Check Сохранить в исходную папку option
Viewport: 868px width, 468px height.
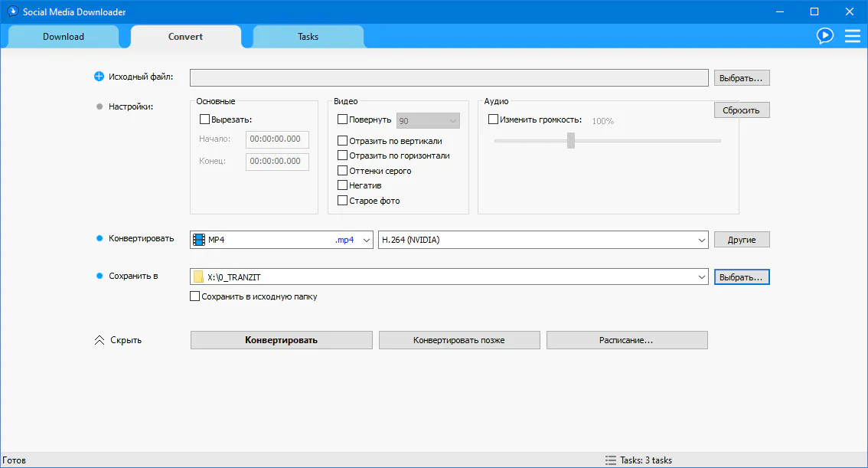pyautogui.click(x=195, y=296)
